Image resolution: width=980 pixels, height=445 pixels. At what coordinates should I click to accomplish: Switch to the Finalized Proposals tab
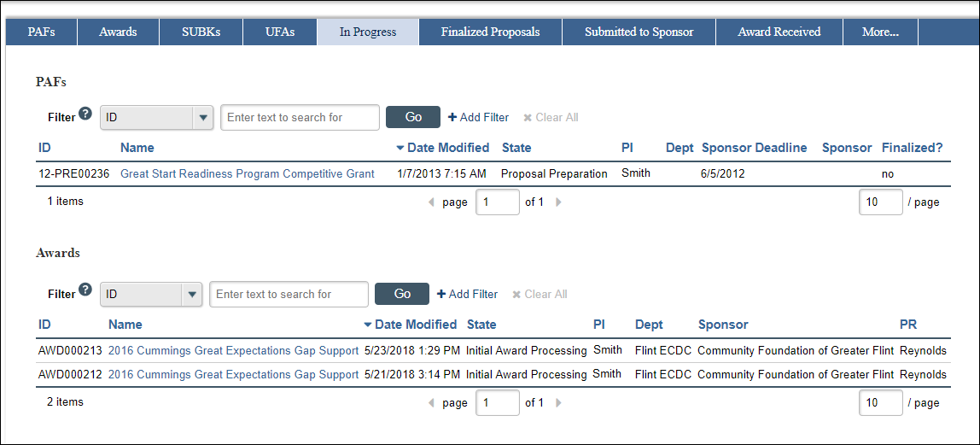point(490,32)
